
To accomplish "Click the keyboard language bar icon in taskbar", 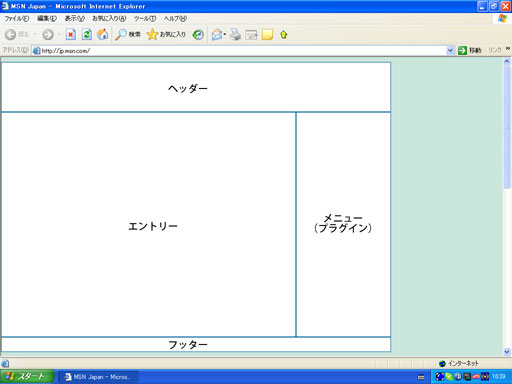I will (421, 377).
